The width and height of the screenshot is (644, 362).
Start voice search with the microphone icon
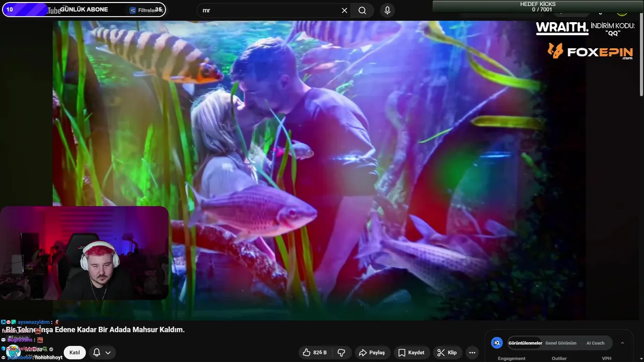tap(387, 11)
